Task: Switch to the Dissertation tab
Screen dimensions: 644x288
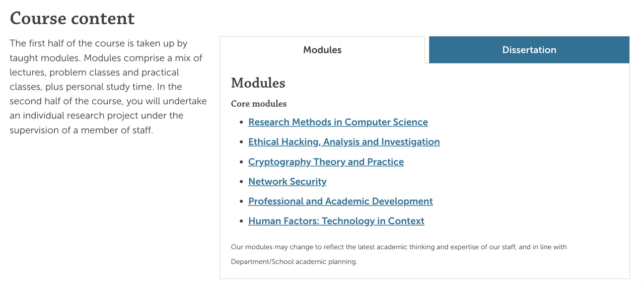Action: tap(529, 50)
